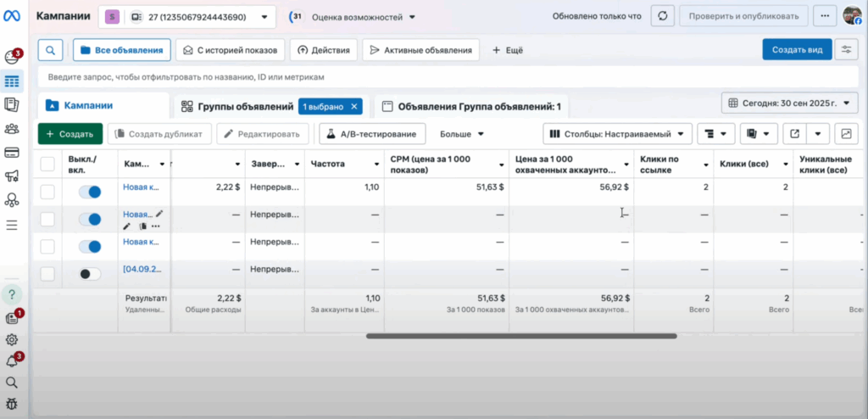Expand the 'Больше' dropdown
The height and width of the screenshot is (419, 868).
(462, 133)
